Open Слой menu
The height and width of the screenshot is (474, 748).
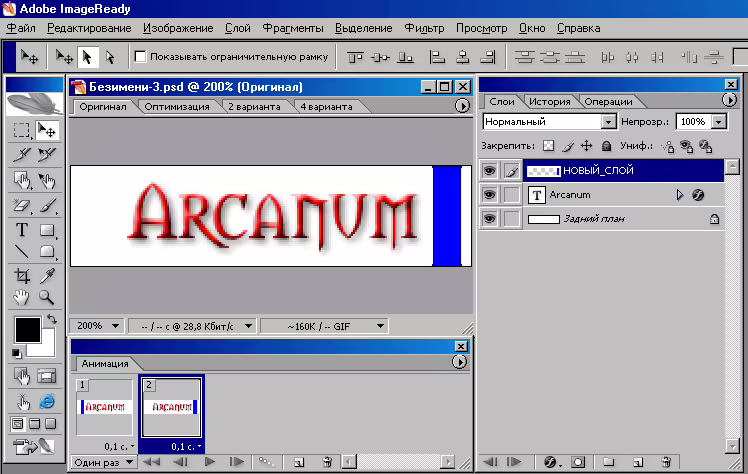click(x=238, y=28)
